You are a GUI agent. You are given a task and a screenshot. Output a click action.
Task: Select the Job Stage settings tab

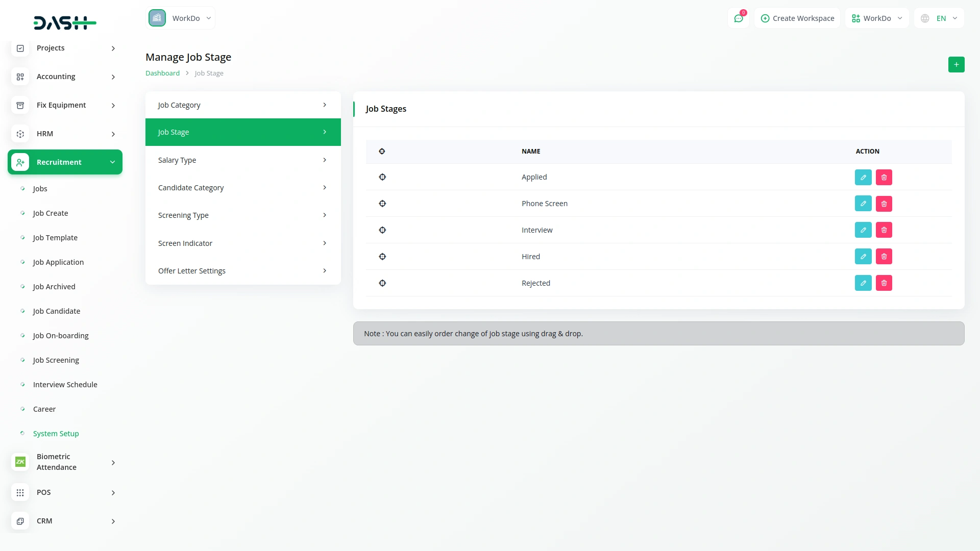243,132
